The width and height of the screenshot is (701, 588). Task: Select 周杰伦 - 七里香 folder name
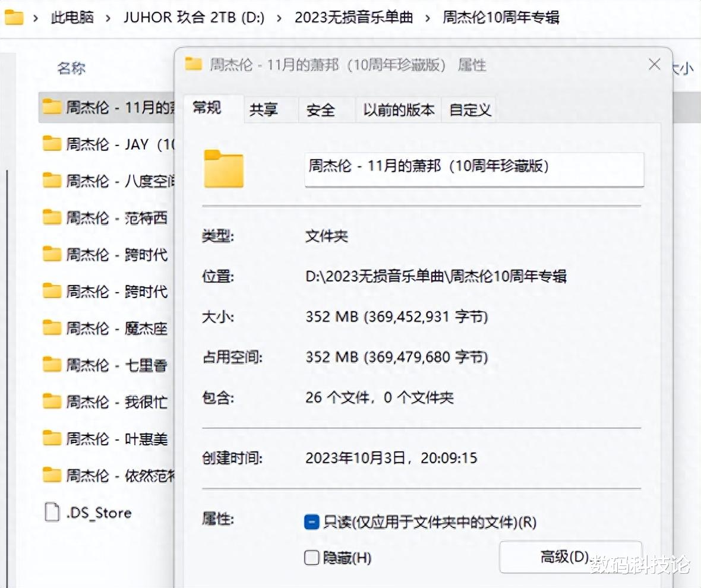[116, 365]
